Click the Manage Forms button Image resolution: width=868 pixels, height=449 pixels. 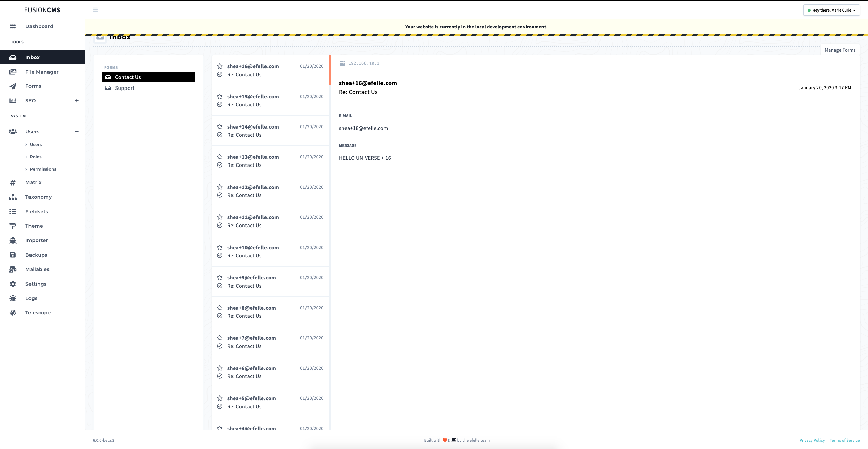point(840,50)
